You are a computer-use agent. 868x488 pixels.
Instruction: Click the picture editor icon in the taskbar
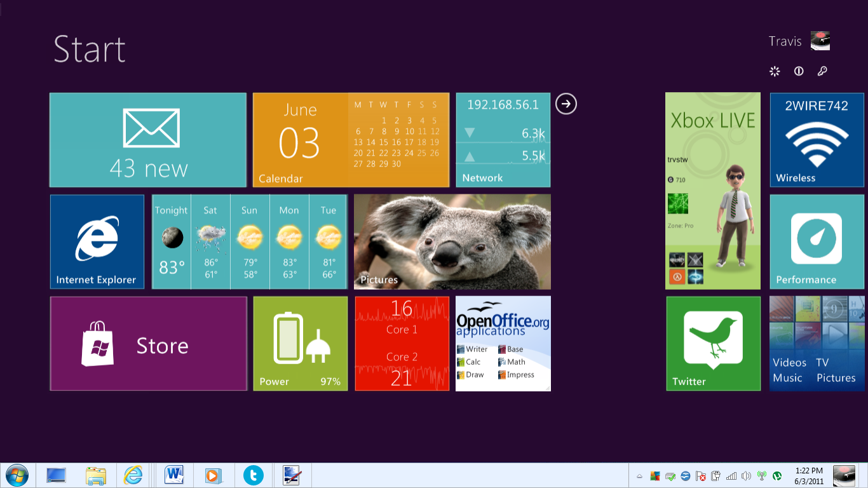click(292, 475)
